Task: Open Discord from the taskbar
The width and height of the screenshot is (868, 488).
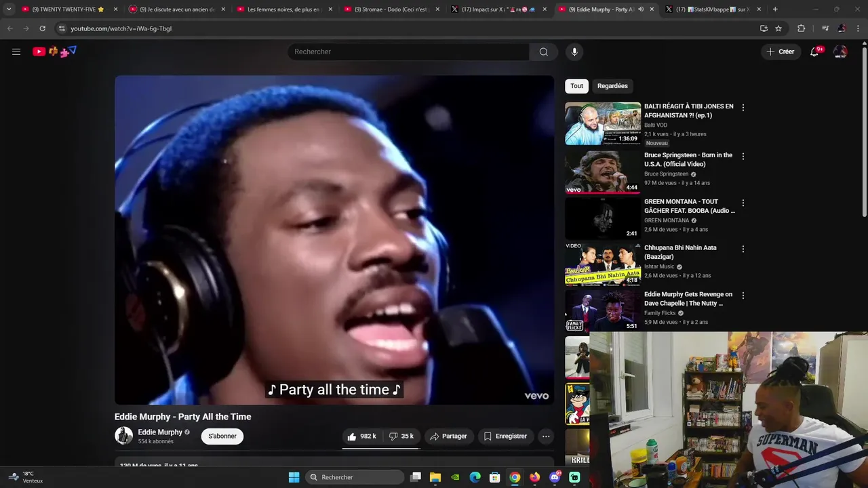Action: coord(555,477)
